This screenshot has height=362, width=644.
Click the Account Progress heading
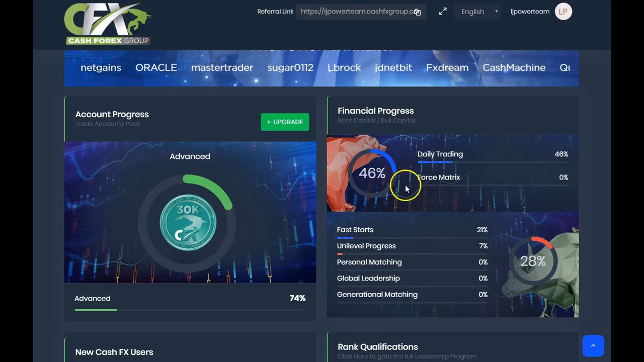coord(112,114)
